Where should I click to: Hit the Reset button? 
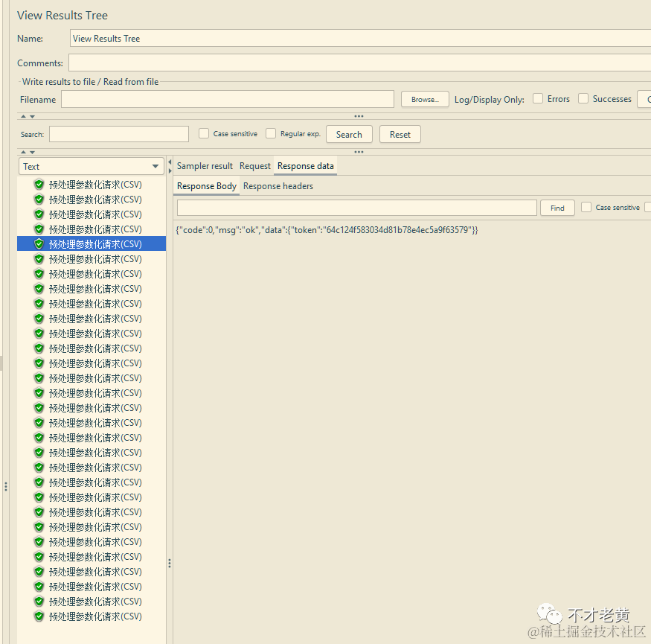pos(400,134)
